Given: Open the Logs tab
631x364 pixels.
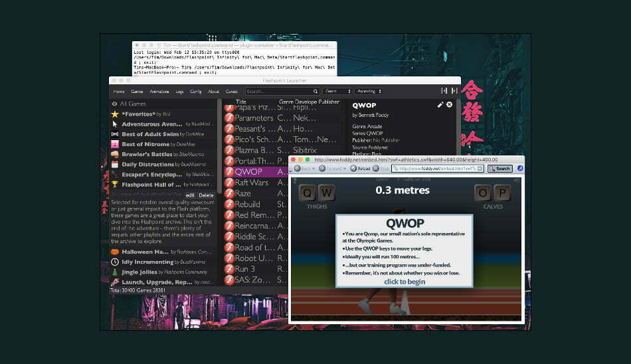Looking at the screenshot, I should tap(179, 92).
